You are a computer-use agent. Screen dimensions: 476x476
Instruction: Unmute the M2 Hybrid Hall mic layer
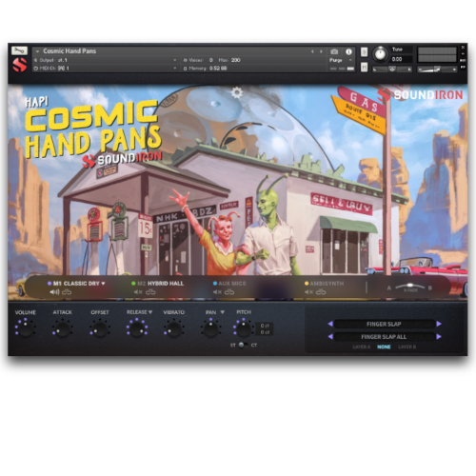(138, 292)
